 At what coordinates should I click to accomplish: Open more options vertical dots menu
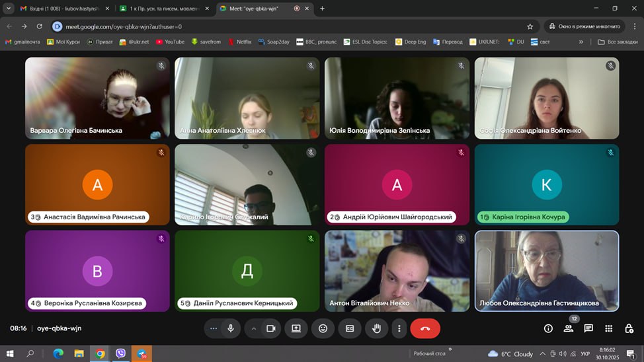399,328
